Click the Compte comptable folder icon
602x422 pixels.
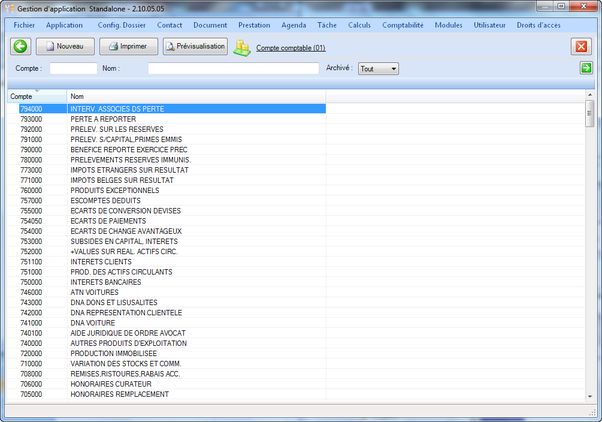point(242,47)
